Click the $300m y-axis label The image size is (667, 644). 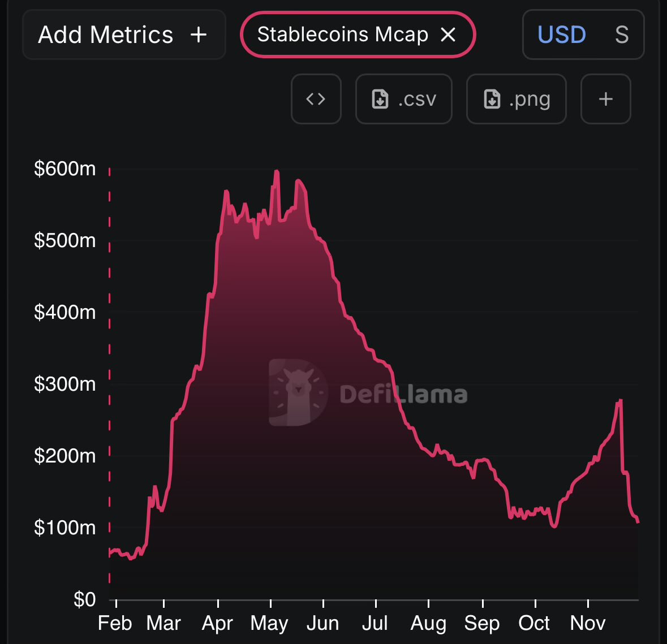tap(65, 384)
